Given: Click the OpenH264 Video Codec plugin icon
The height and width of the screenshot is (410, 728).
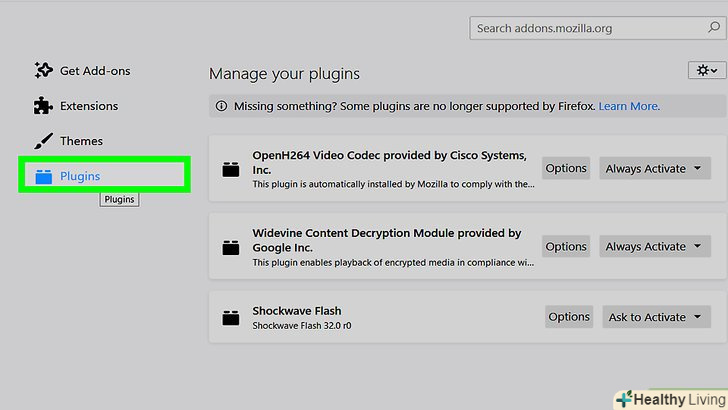Looking at the screenshot, I should 232,170.
